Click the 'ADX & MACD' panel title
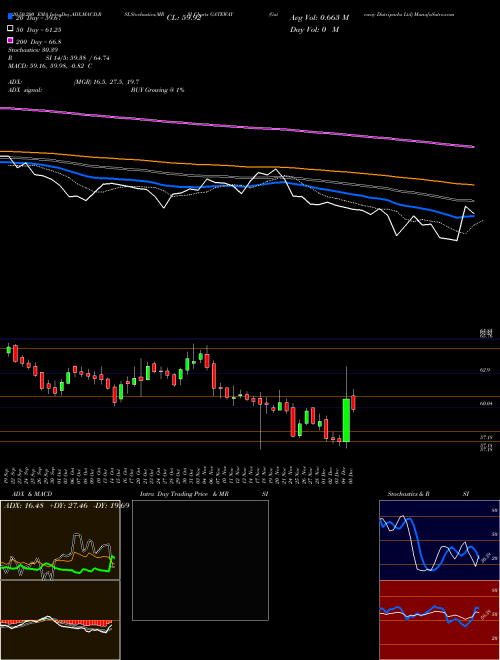This screenshot has height=660, width=500. pos(32,494)
